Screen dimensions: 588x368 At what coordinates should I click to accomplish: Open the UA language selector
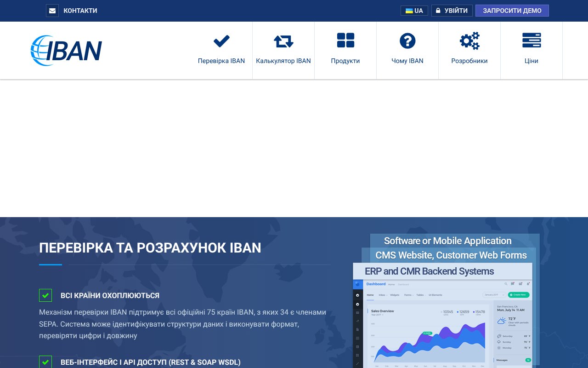tap(414, 10)
